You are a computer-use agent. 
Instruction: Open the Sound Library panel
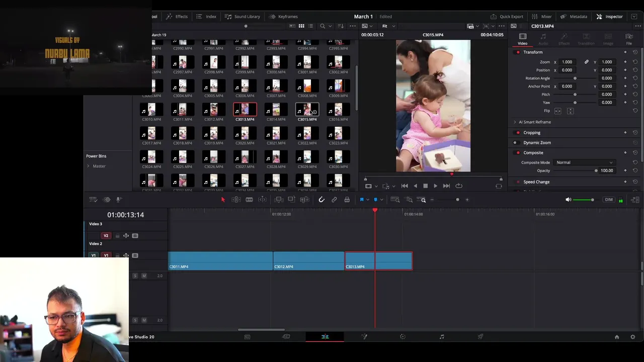point(243,17)
